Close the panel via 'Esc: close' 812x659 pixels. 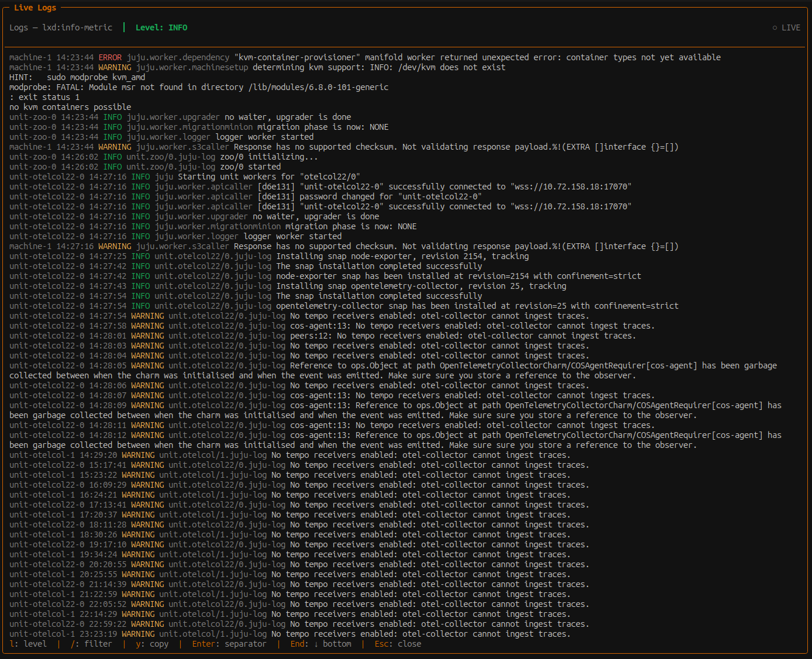(x=398, y=644)
